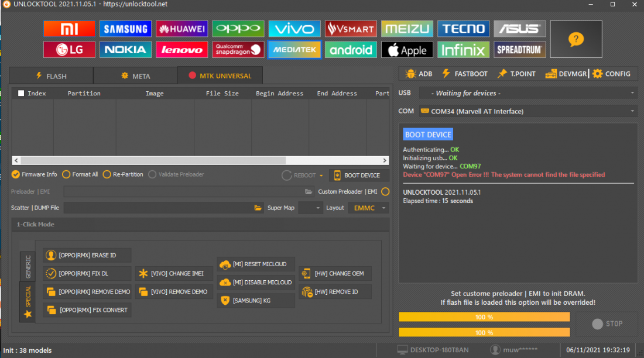This screenshot has height=358, width=644.
Task: Run OPPO RMX ERASE ID
Action: [x=87, y=256]
